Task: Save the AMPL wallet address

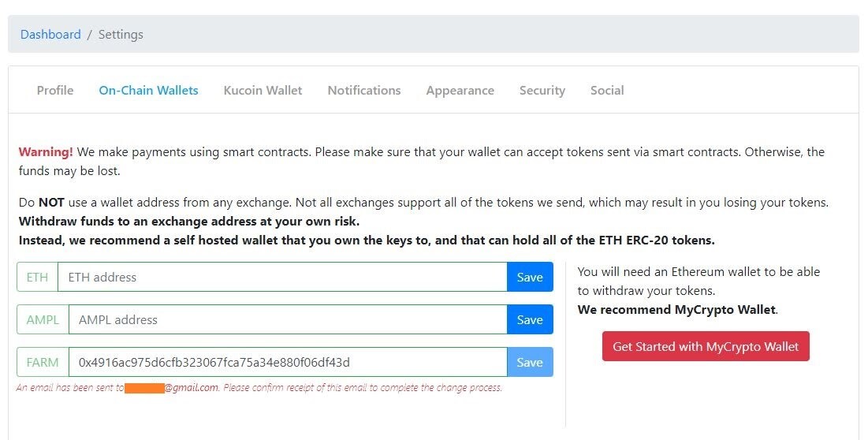Action: coord(530,319)
